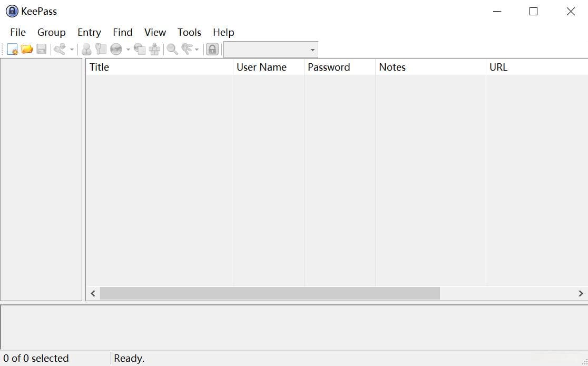Expand the Add Entry dropdown arrow

pos(72,50)
